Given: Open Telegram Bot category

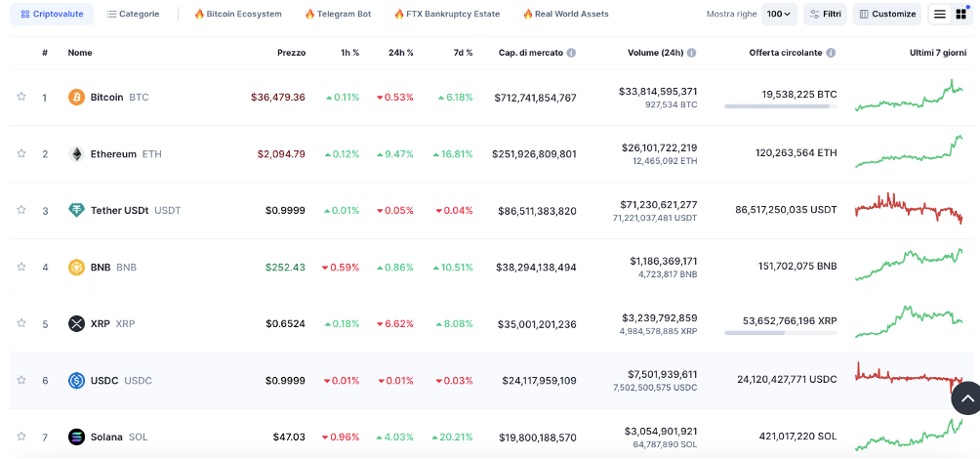Looking at the screenshot, I should (338, 14).
